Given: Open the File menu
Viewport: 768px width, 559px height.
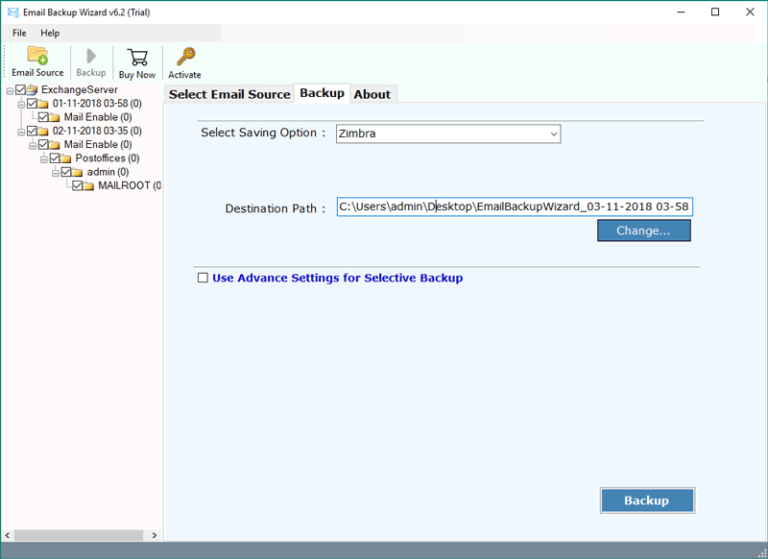Looking at the screenshot, I should [20, 33].
